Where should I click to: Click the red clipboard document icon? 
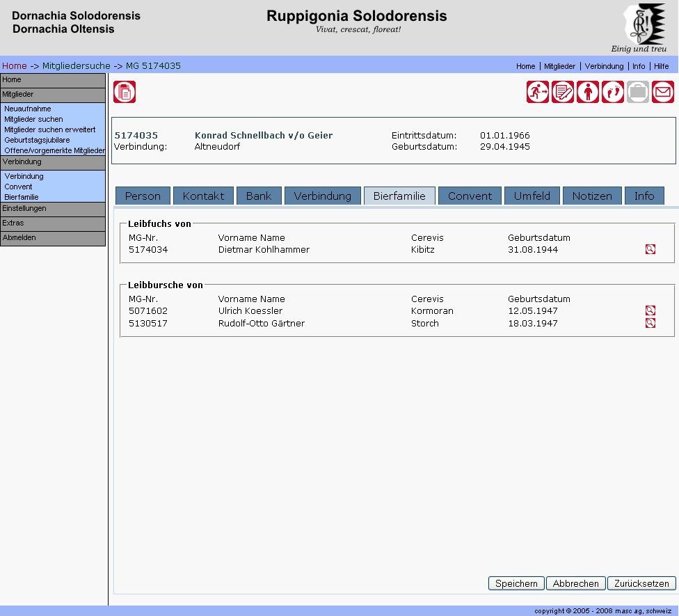tap(125, 92)
